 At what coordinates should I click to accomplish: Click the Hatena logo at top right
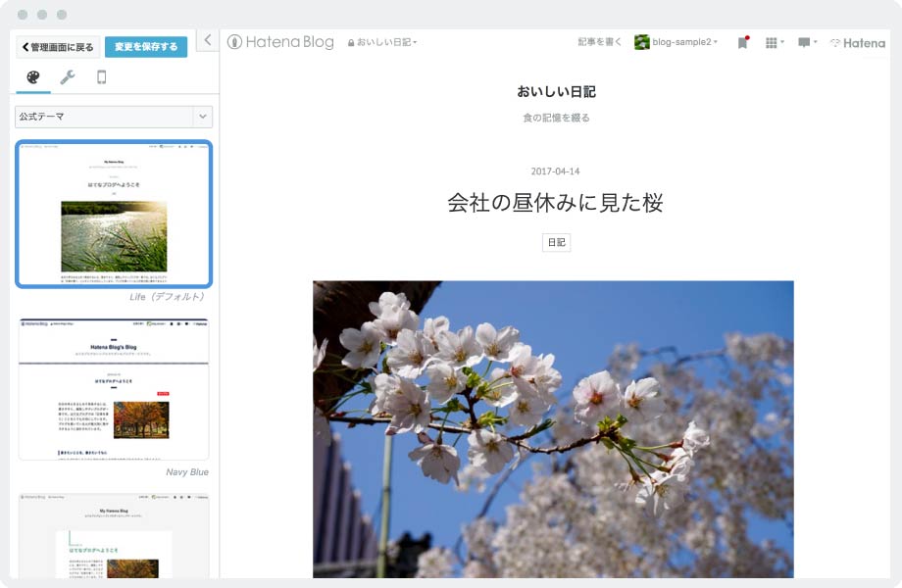pyautogui.click(x=858, y=43)
